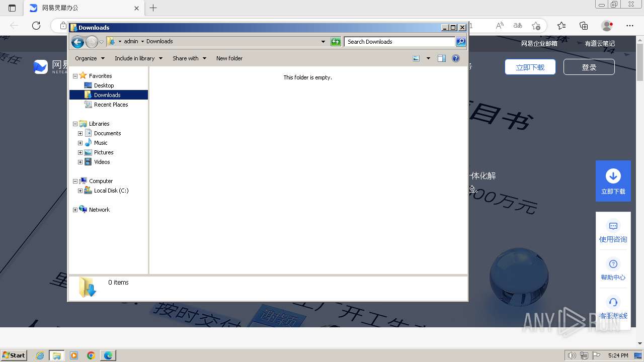Expand the Network tree node
This screenshot has height=362, width=644.
tap(75, 210)
